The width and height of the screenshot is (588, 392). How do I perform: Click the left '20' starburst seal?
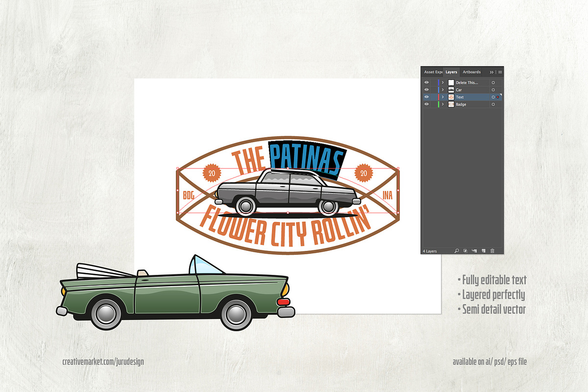[212, 173]
